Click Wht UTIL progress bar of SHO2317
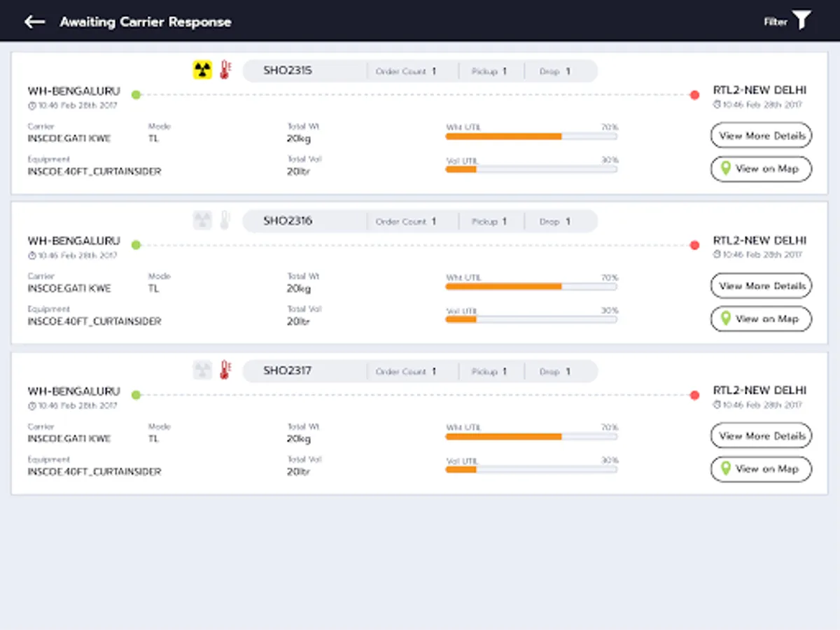840x630 pixels. pos(531,436)
